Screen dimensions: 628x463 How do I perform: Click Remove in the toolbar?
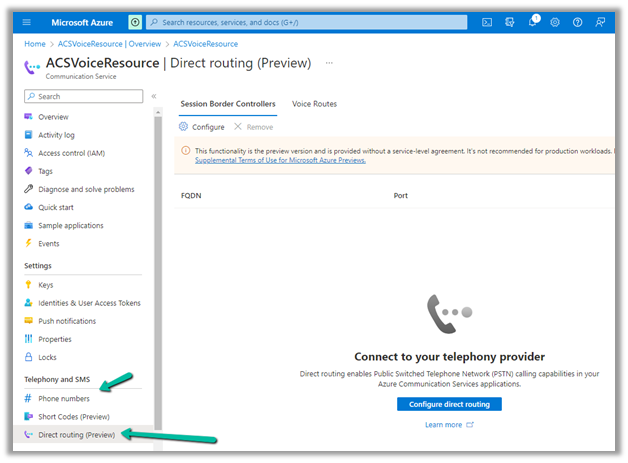pos(254,127)
